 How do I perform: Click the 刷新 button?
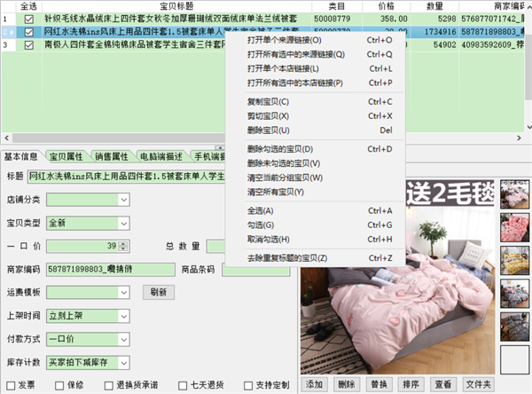[159, 292]
